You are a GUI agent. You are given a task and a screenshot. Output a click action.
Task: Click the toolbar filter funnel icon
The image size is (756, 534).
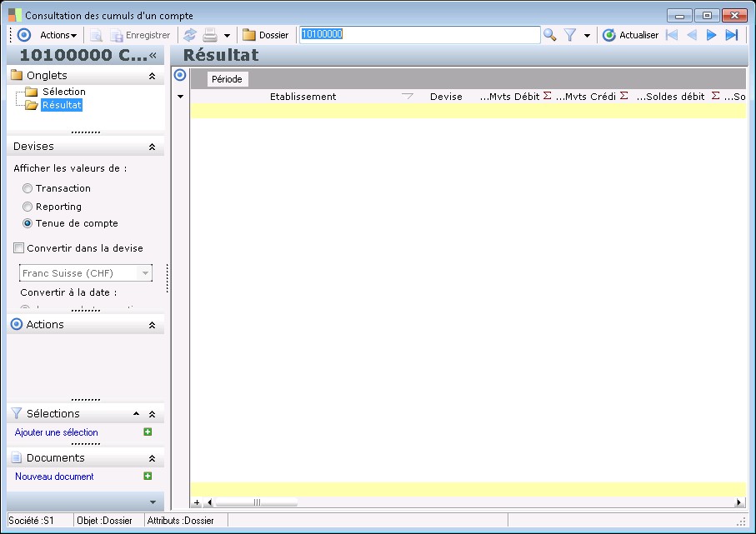click(x=570, y=35)
